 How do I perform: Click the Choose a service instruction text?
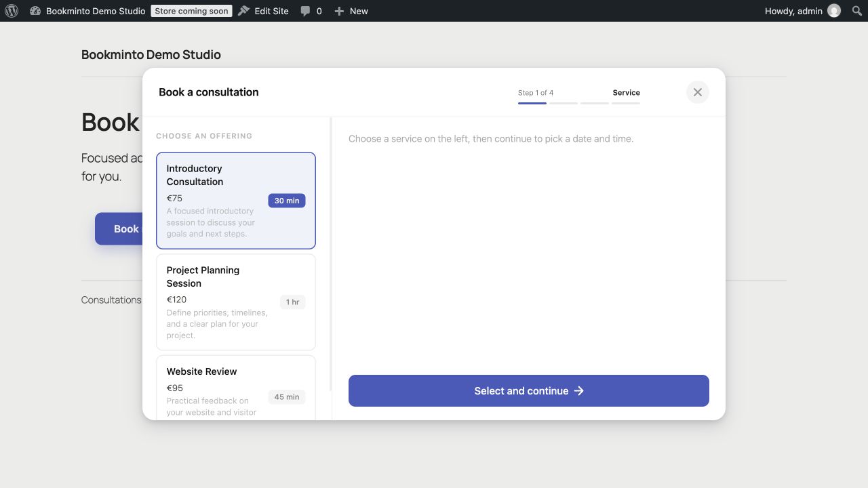pos(491,139)
